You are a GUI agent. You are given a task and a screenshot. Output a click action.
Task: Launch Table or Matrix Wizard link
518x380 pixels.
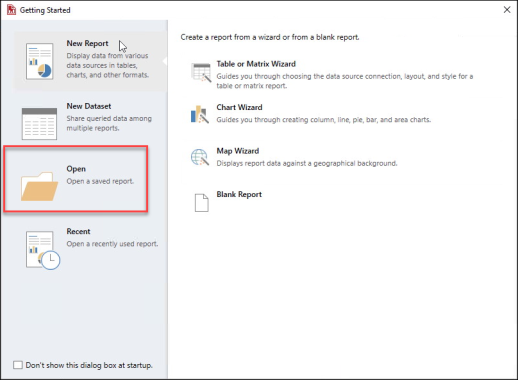pos(256,64)
